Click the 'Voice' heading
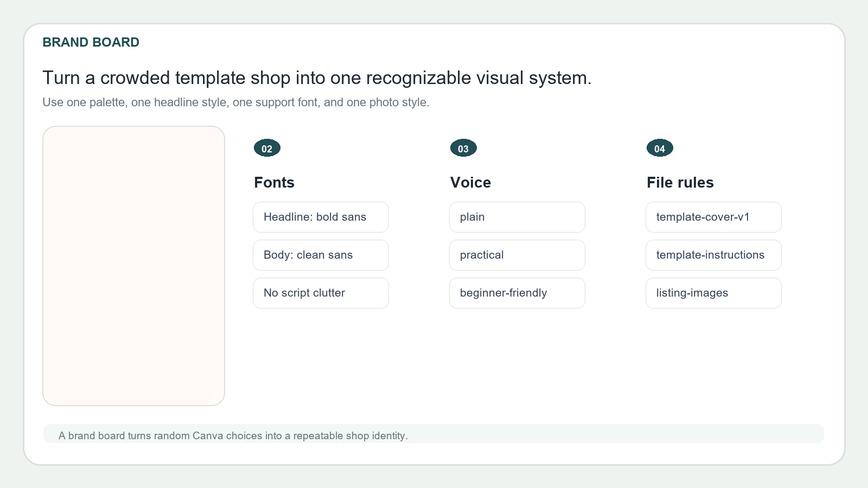This screenshot has width=868, height=488. point(470,183)
